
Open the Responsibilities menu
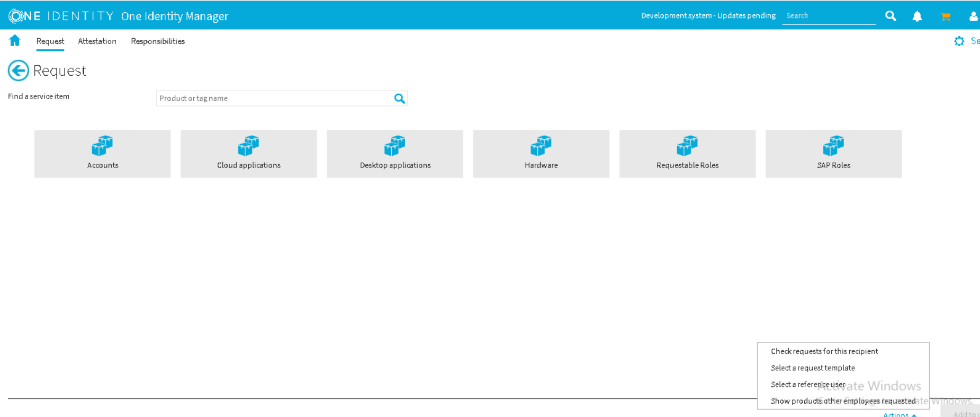[x=158, y=41]
